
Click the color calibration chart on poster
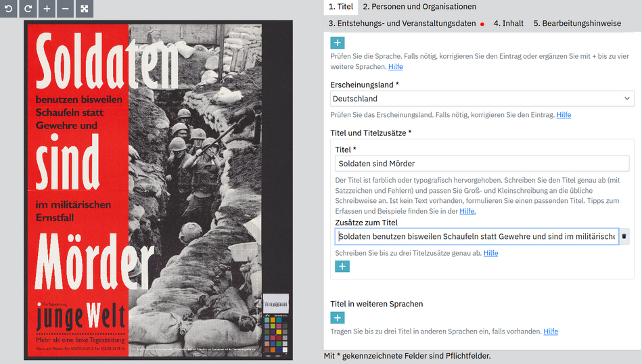(276, 334)
